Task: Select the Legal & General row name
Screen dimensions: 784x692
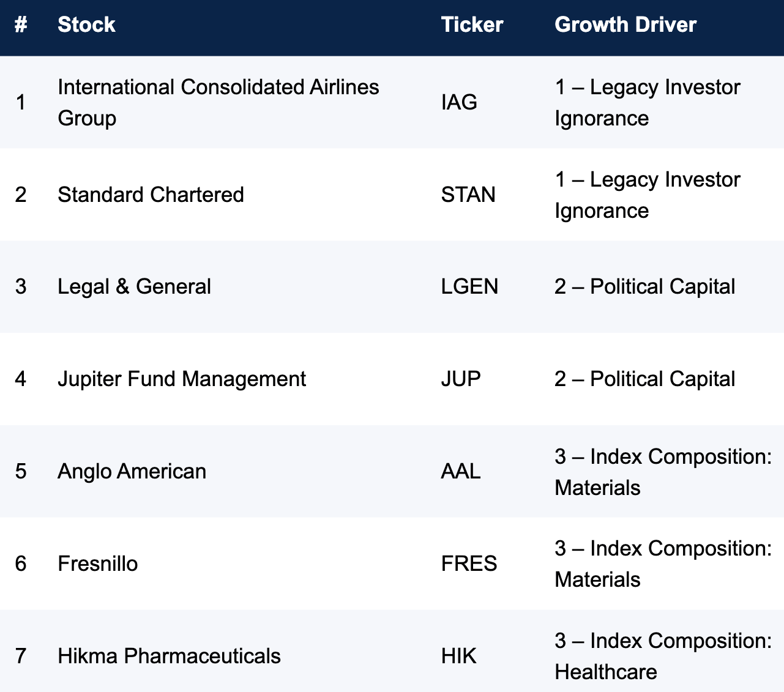Action: (x=134, y=286)
